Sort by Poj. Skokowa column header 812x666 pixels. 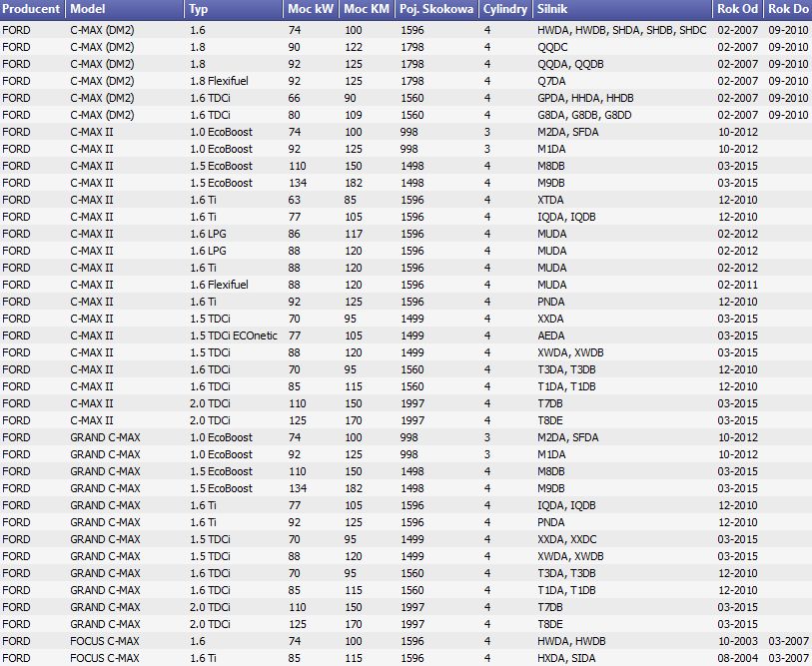point(436,9)
